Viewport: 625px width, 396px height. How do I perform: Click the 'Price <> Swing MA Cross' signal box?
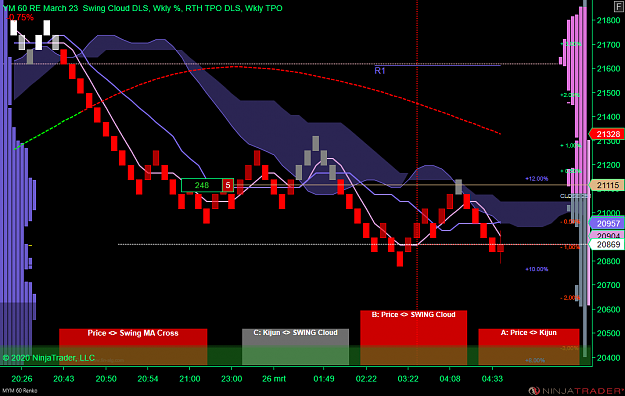pos(133,347)
